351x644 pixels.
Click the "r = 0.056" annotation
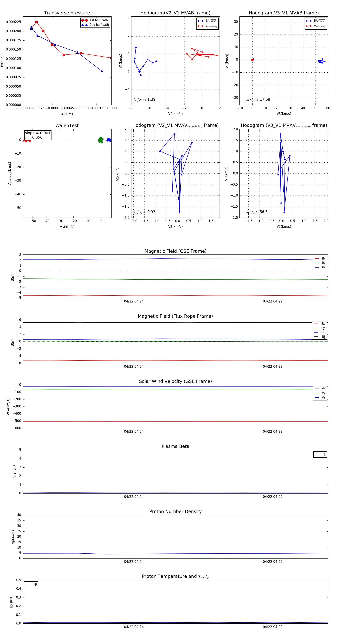(x=34, y=137)
